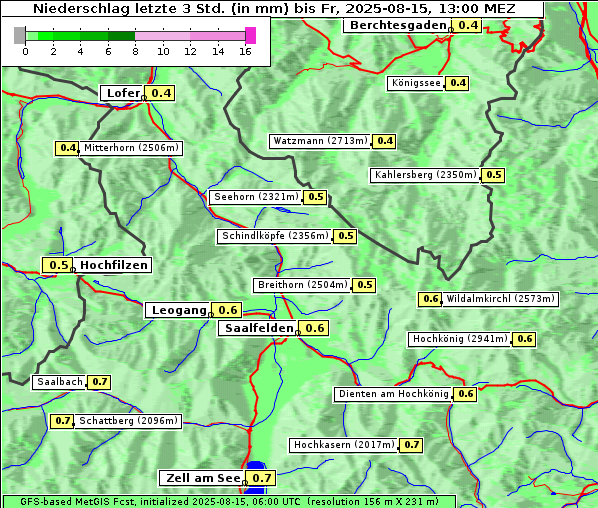Select Schindlköpfe (2356m) label
598x508 pixels.
(275, 236)
